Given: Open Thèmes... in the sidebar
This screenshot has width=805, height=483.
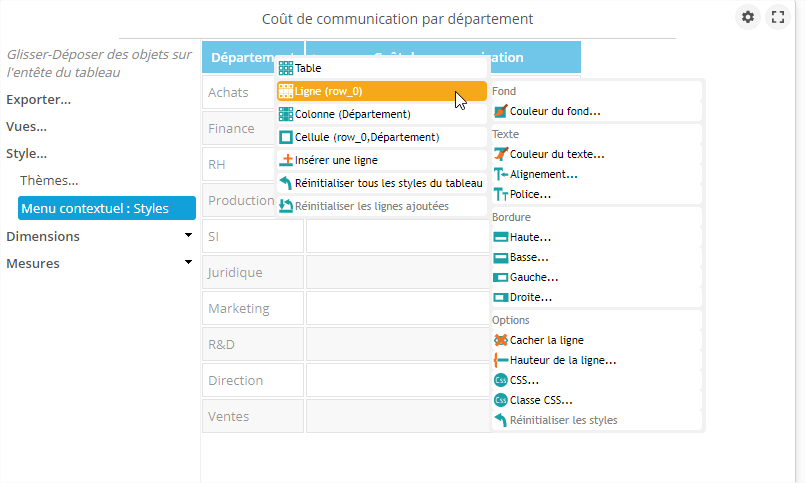Looking at the screenshot, I should click(x=49, y=181).
